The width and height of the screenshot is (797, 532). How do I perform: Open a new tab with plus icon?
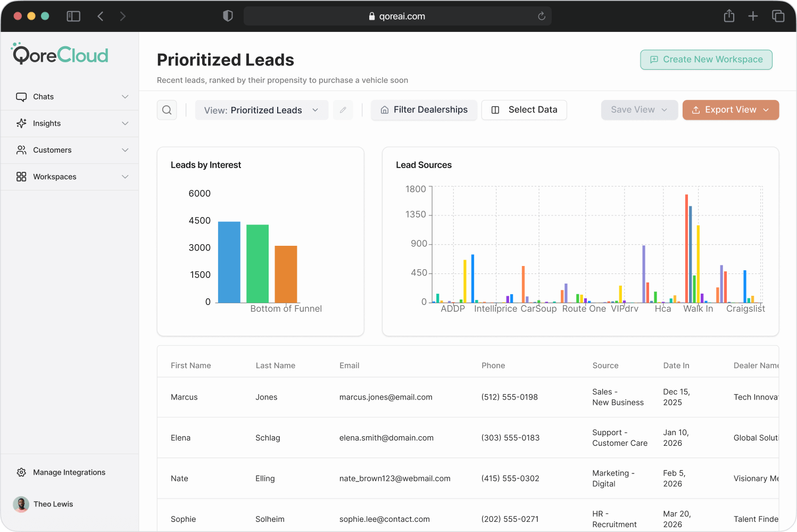[753, 16]
